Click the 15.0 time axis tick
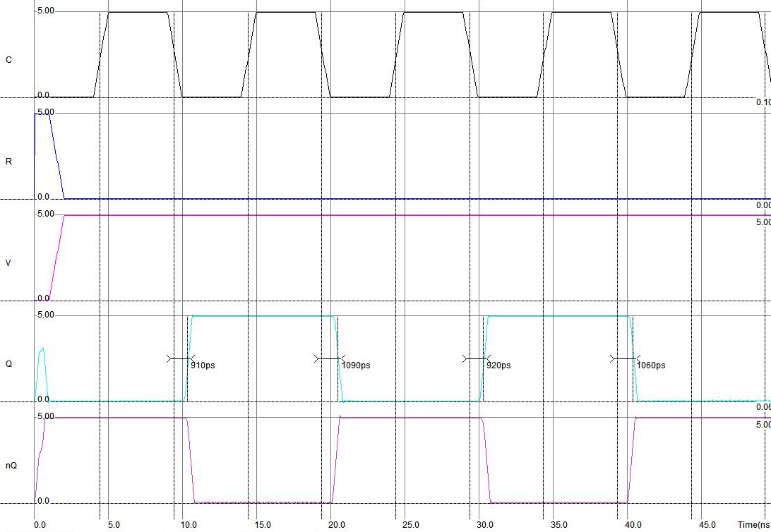 263,525
